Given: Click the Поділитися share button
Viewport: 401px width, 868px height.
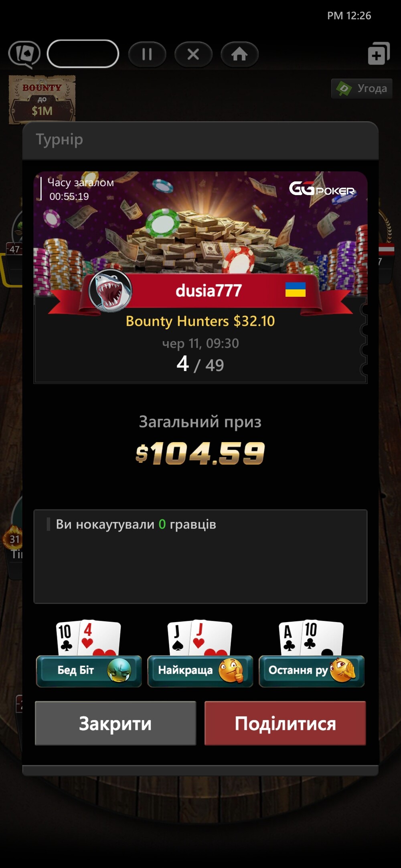Looking at the screenshot, I should pyautogui.click(x=285, y=723).
